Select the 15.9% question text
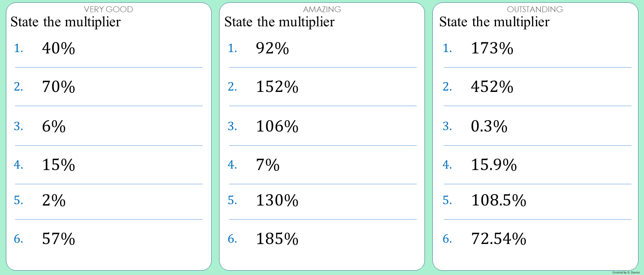 click(494, 165)
